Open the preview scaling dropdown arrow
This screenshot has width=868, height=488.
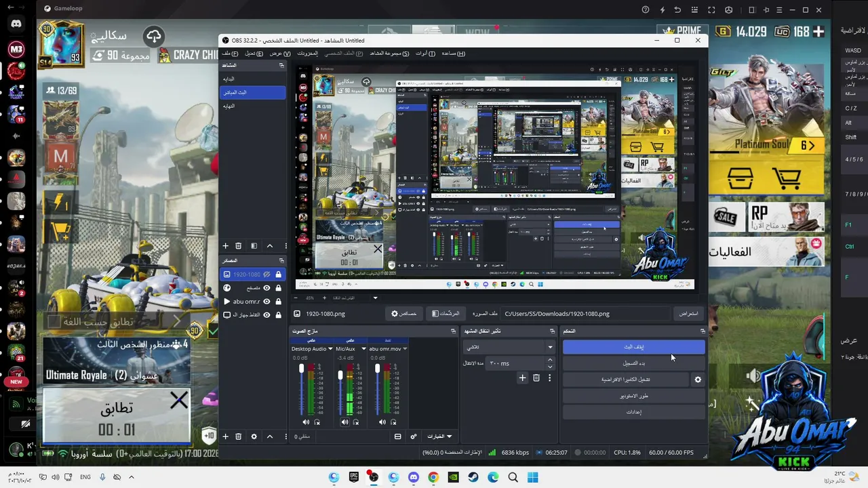(375, 298)
